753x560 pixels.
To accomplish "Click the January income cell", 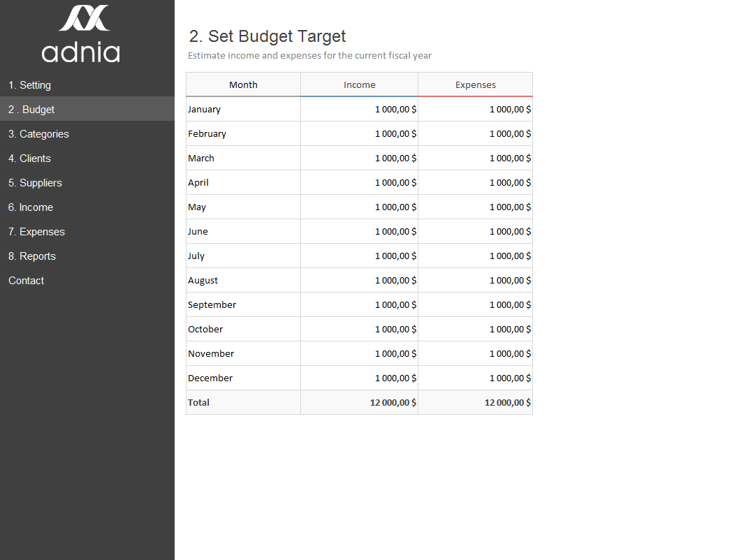I will pyautogui.click(x=359, y=110).
